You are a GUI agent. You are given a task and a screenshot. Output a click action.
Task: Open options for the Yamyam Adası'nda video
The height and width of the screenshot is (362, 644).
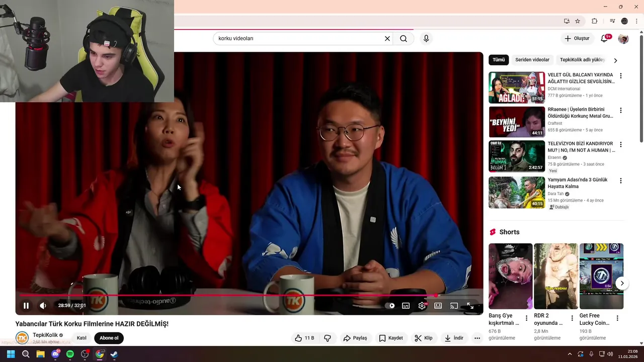point(621,180)
